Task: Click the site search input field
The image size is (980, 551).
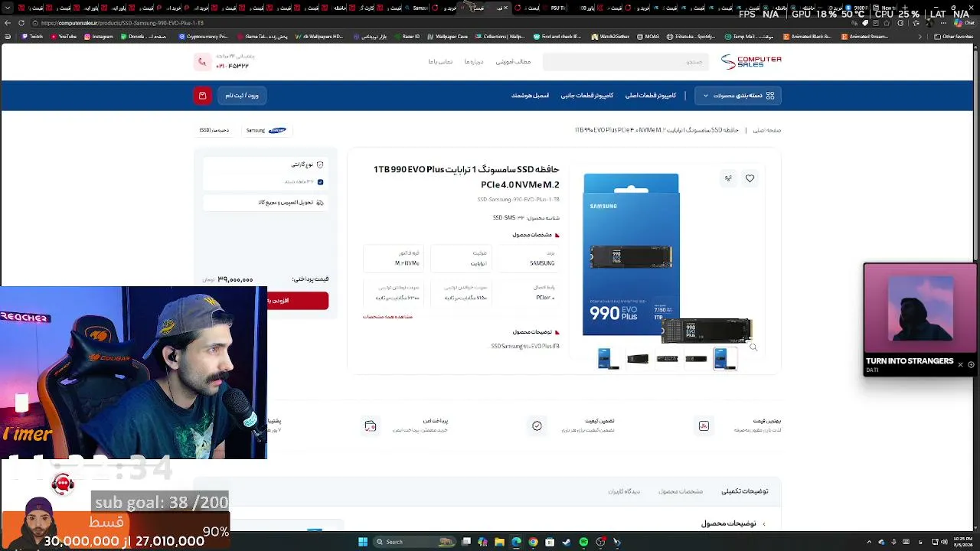Action: pyautogui.click(x=626, y=62)
